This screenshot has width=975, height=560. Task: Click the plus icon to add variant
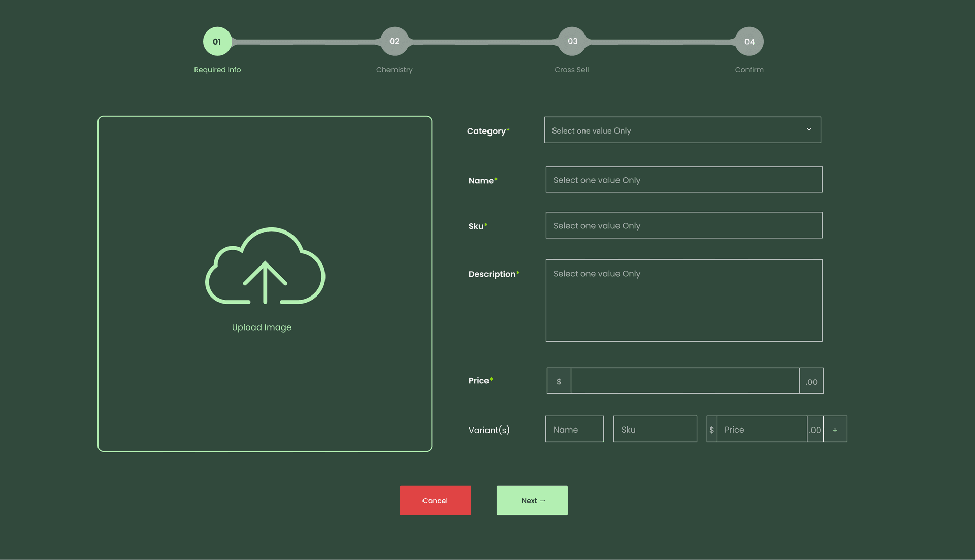[x=835, y=430]
